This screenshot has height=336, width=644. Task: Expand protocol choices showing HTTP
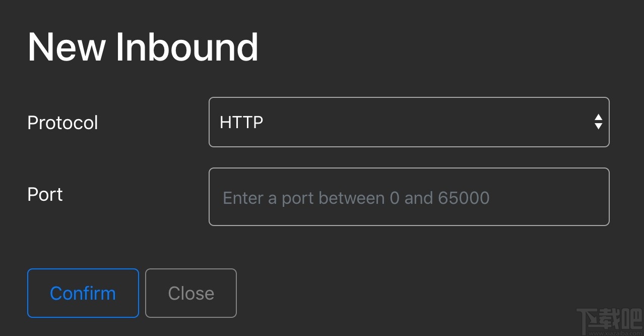tap(408, 122)
